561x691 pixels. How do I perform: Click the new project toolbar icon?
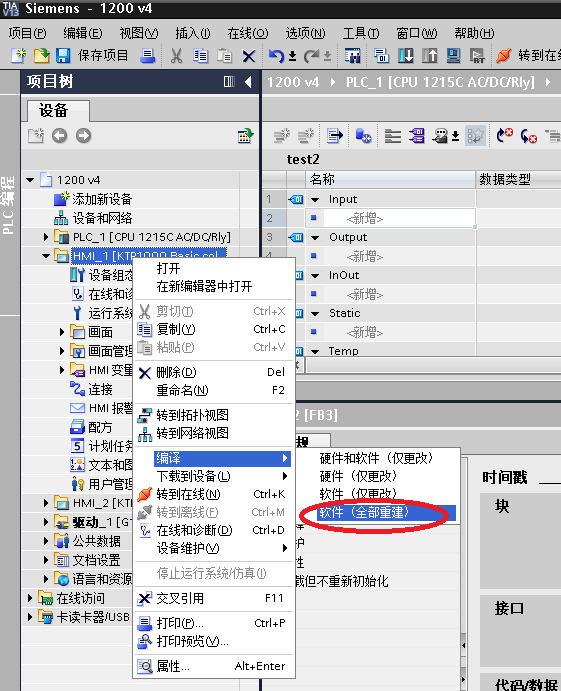[19, 56]
